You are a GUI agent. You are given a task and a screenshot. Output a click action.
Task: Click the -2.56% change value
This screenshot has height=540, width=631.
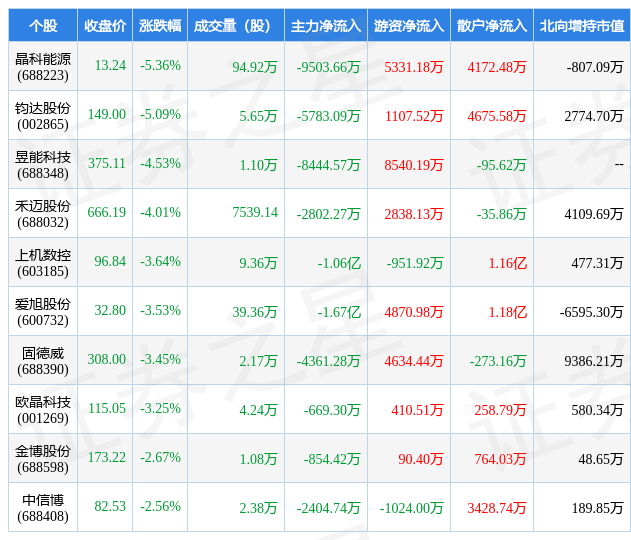pos(161,507)
